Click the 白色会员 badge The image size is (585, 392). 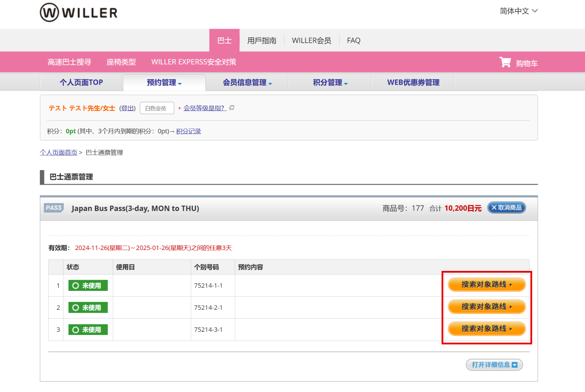pos(157,108)
